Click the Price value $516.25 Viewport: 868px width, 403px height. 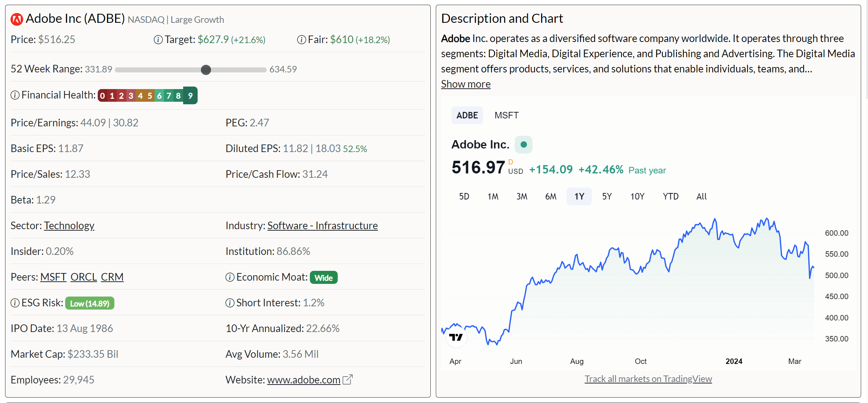click(57, 39)
